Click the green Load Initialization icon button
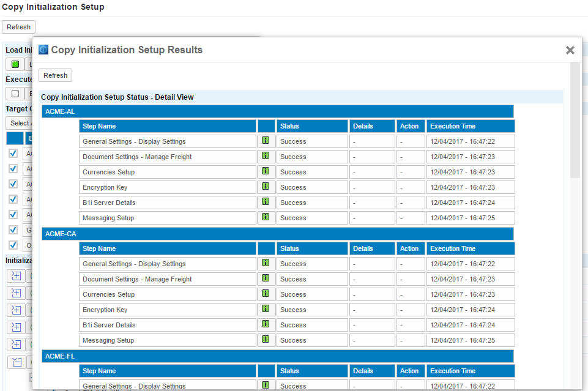The image size is (588, 391). coord(15,64)
